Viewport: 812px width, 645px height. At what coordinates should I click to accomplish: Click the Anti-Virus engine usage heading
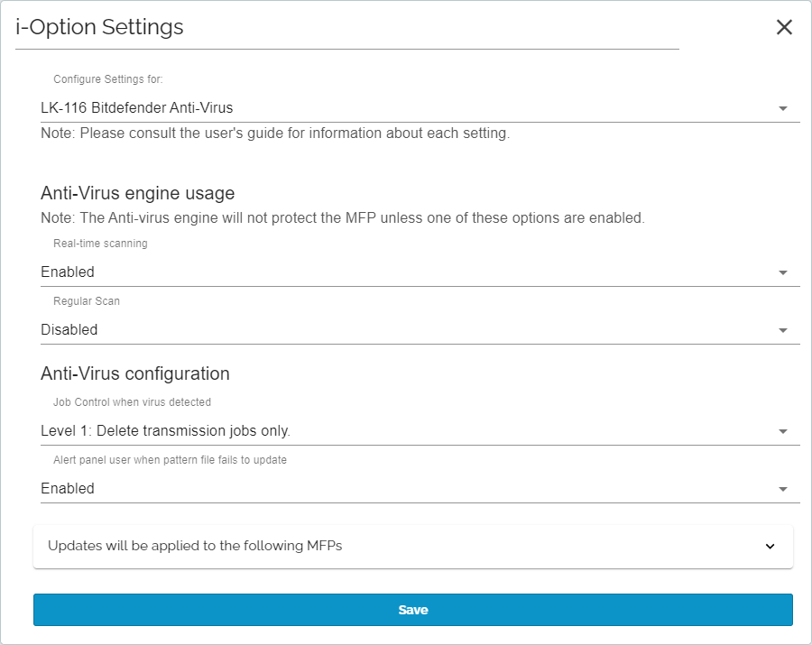point(138,193)
